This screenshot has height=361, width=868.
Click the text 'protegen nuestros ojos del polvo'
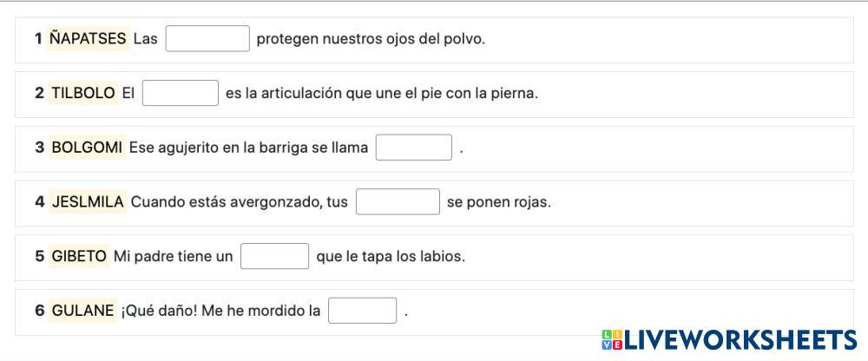coord(371,39)
